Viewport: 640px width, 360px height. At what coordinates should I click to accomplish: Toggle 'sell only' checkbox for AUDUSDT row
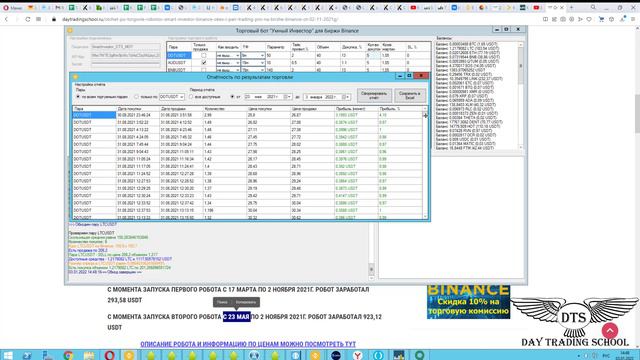click(x=204, y=62)
